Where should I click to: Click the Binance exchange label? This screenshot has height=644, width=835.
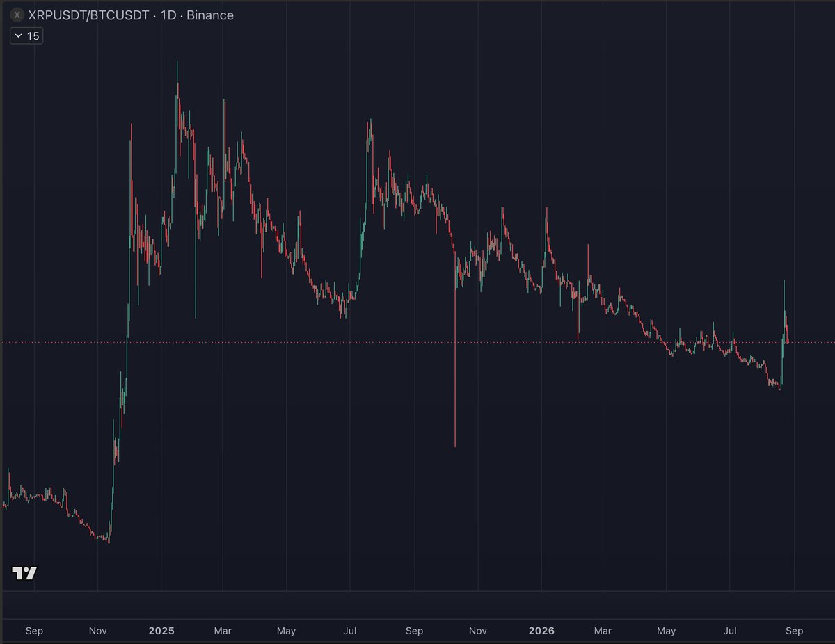212,15
